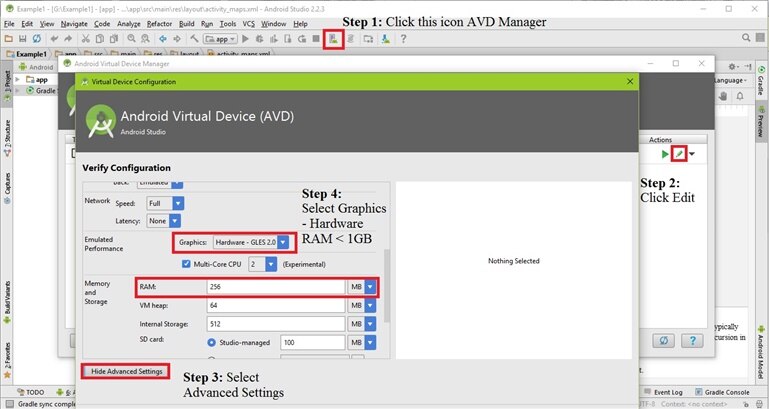Click the help button in AVD Manager
The height and width of the screenshot is (409, 769).
(x=692, y=340)
